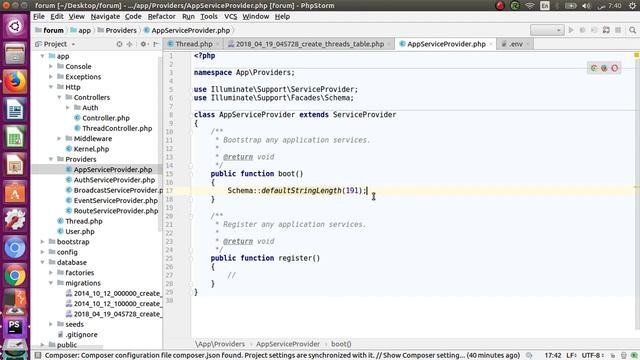
Task: Open in Firefox from the editor browser popup
Action: coord(604,68)
